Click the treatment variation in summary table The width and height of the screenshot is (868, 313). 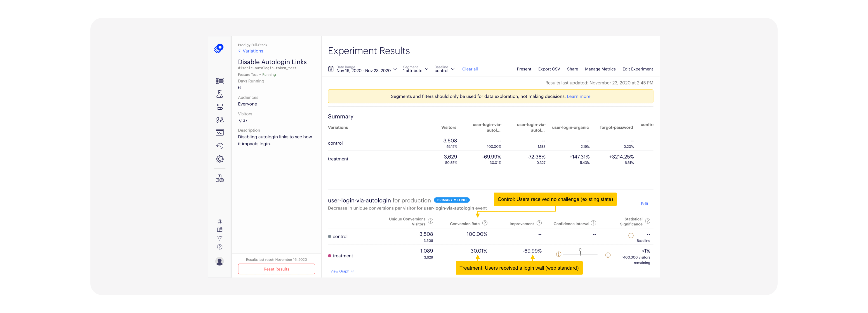coord(338,159)
